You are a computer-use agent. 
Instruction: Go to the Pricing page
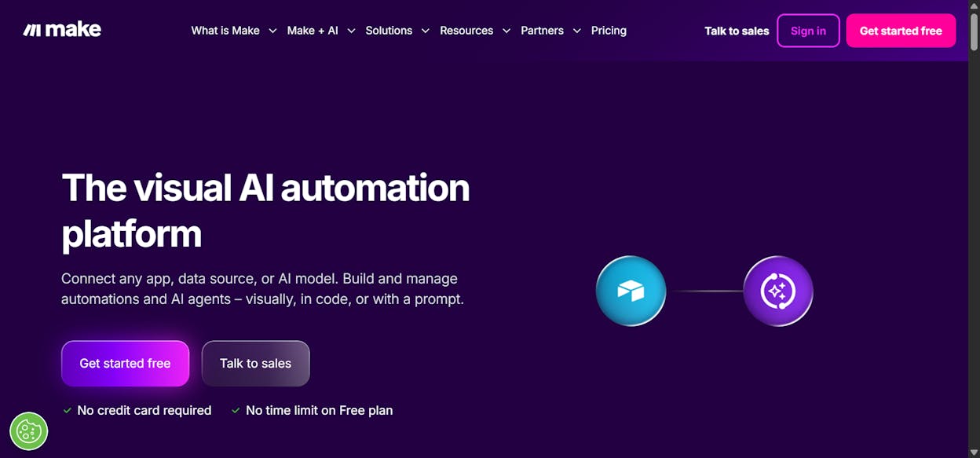pyautogui.click(x=609, y=31)
